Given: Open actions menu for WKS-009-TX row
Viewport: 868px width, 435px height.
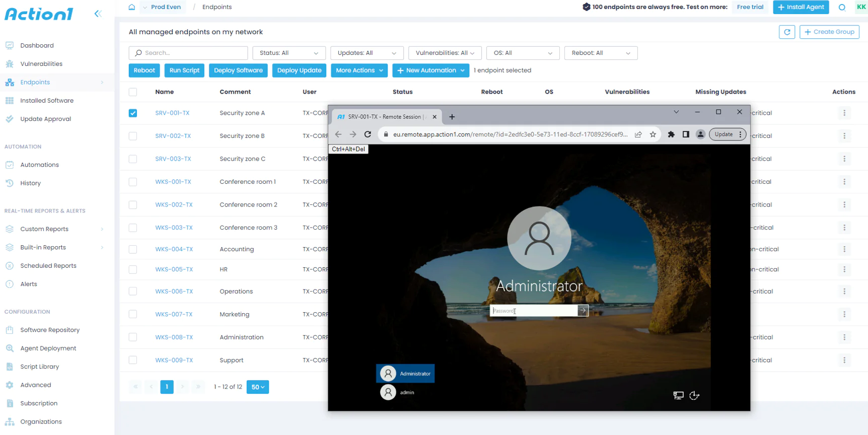Looking at the screenshot, I should (x=844, y=360).
